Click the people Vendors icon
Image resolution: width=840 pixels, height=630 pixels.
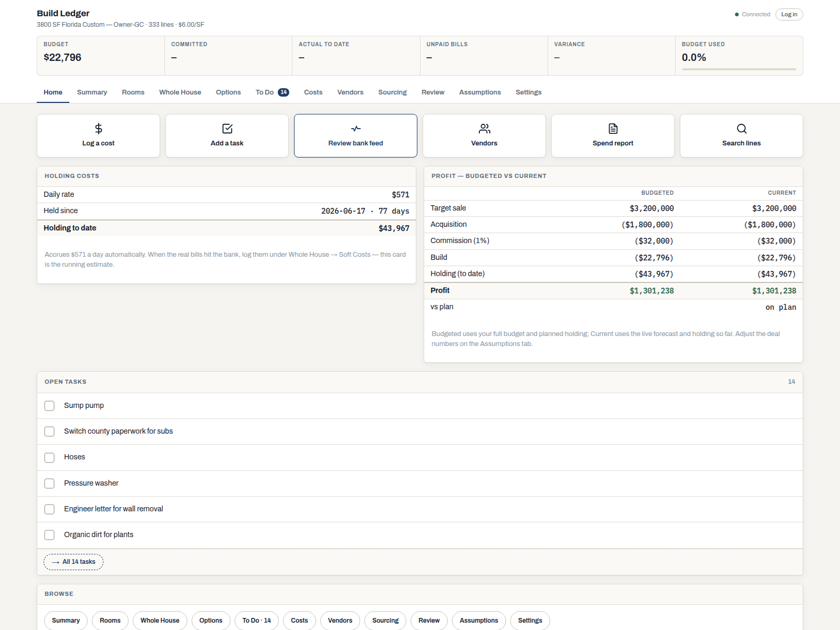[x=485, y=129]
